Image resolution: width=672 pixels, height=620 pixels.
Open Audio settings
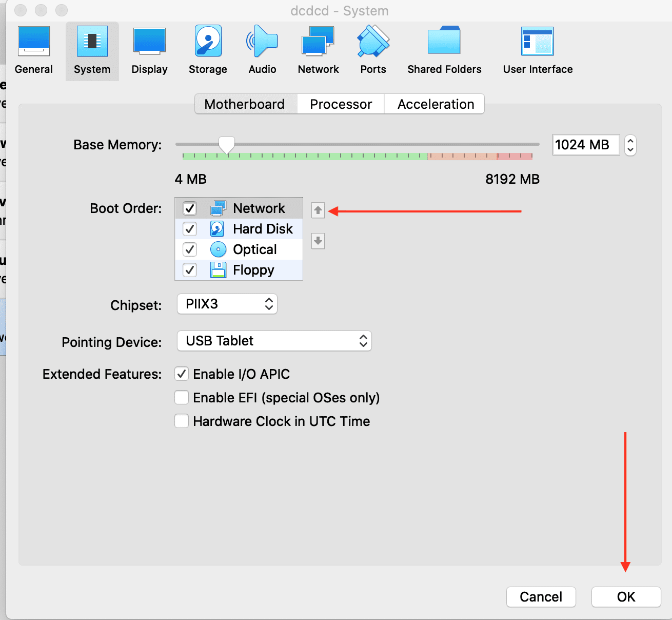(262, 51)
